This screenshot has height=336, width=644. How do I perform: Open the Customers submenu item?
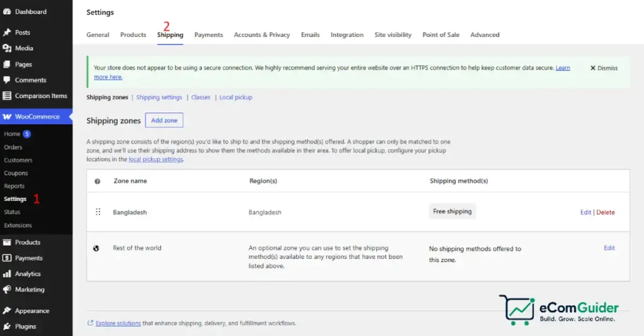[18, 160]
